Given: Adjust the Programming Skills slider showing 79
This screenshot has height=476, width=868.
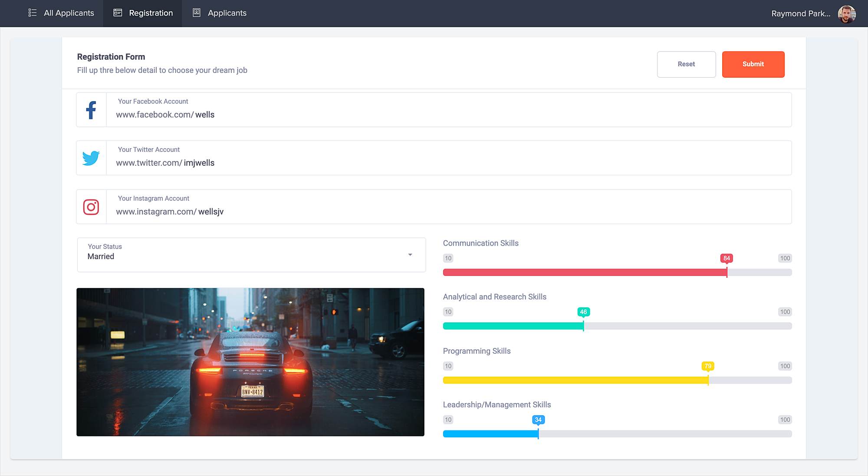Looking at the screenshot, I should coord(708,380).
